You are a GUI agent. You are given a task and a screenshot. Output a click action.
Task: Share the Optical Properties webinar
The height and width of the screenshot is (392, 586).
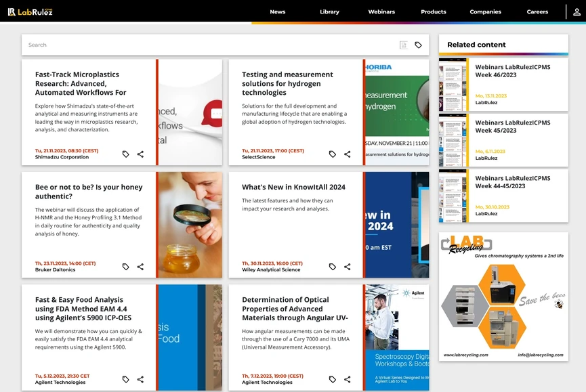coord(347,379)
